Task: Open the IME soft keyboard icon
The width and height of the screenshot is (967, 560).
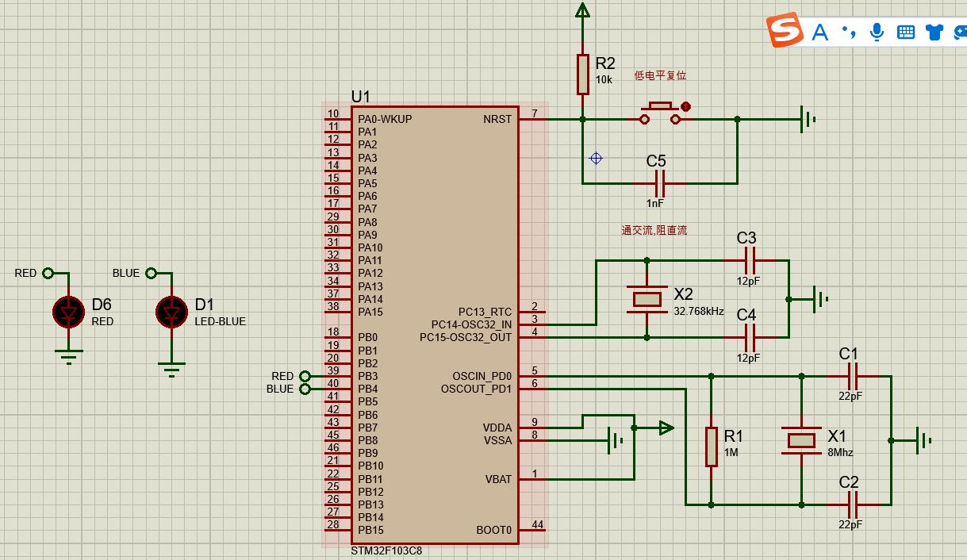Action: coord(906,32)
